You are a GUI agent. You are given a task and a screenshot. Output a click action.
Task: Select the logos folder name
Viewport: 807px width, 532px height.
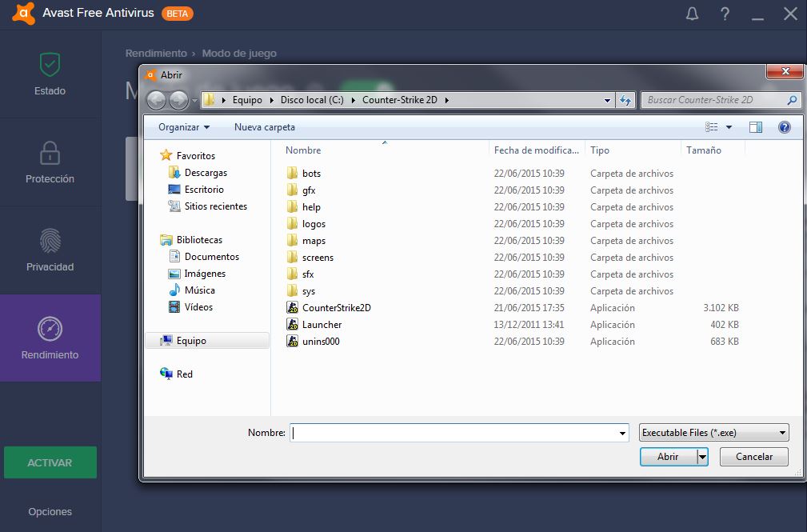coord(314,224)
